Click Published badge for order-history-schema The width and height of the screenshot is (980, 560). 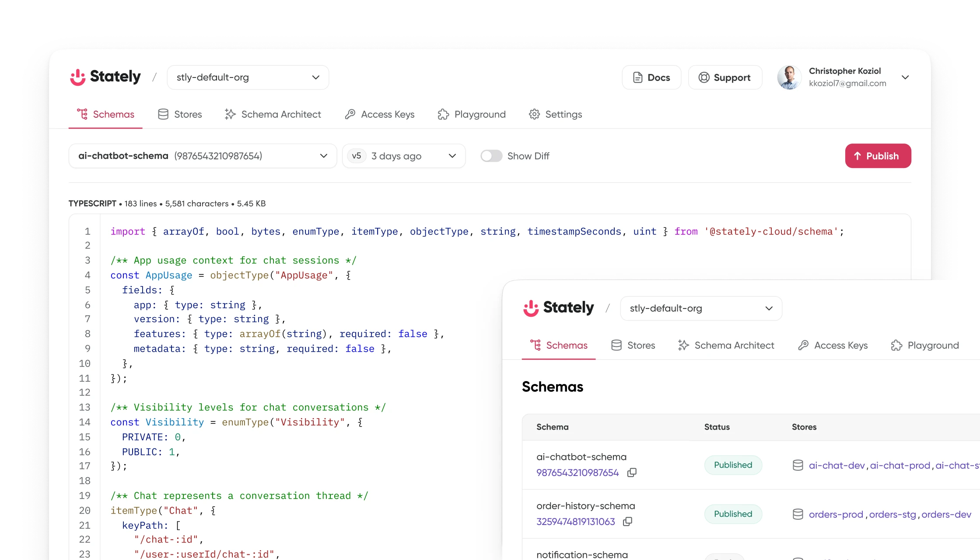(x=733, y=514)
